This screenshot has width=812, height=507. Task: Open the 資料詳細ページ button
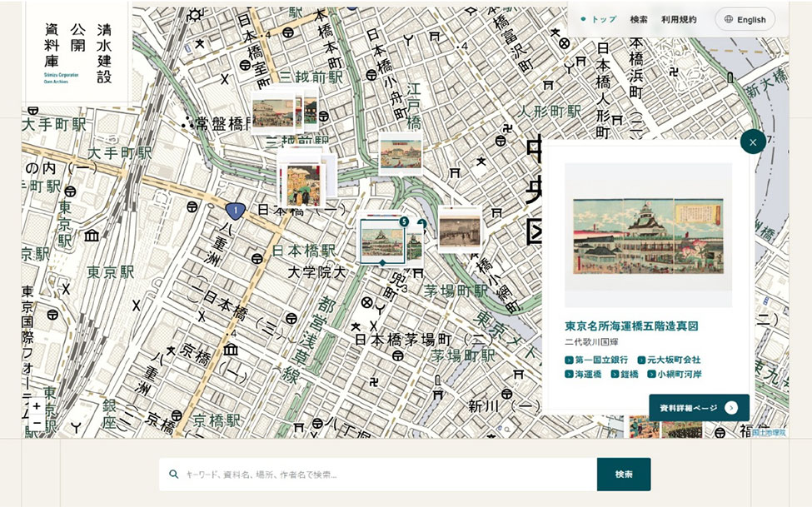(699, 408)
